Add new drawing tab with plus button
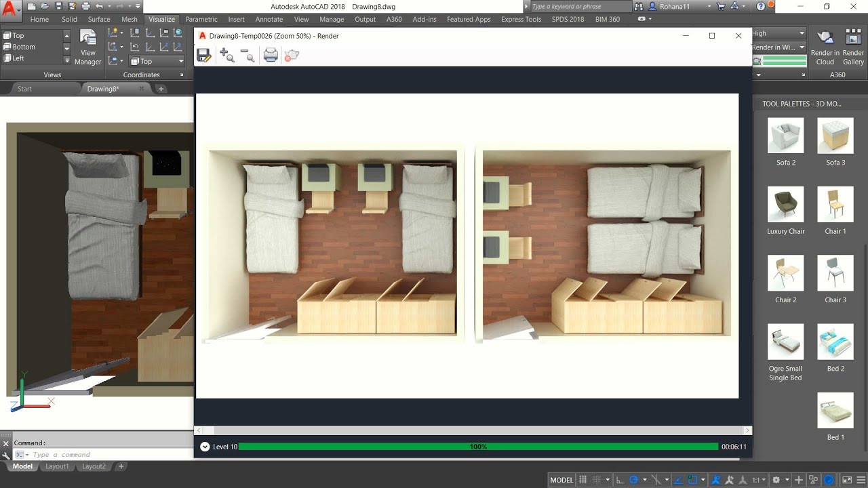 coord(161,89)
